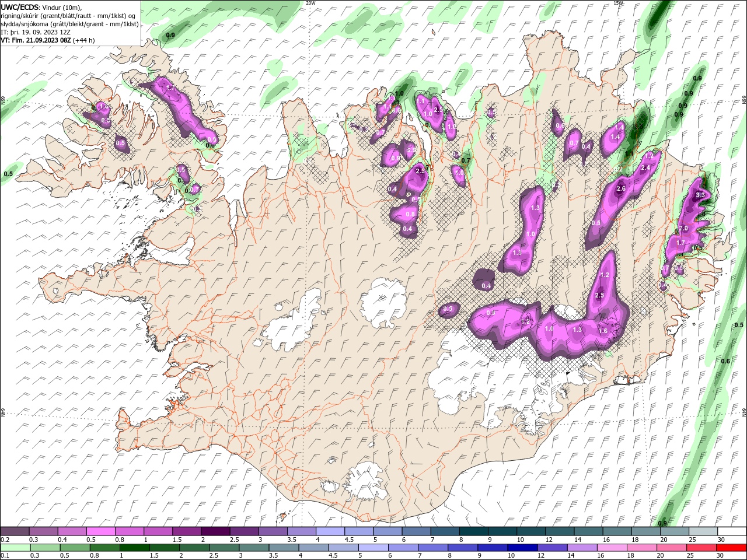This screenshot has height=560, width=747.
Task: Click the 'slydda/snjókoma' legend description line
Action: 70,24
